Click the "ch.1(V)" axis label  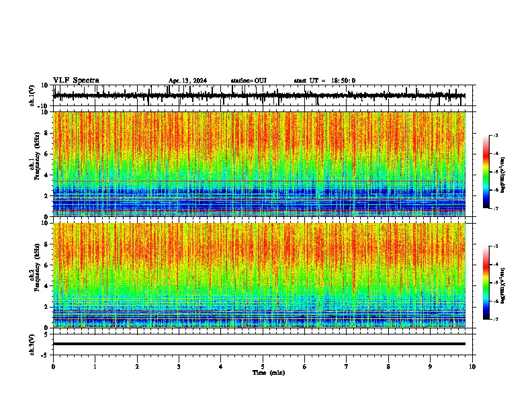[32, 95]
